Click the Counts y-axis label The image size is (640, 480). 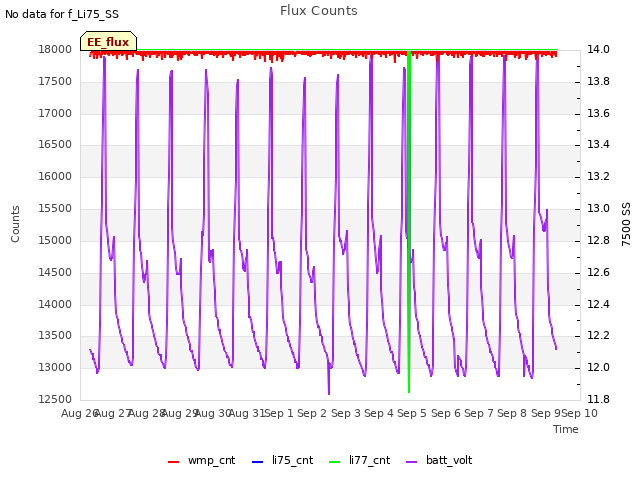(15, 224)
